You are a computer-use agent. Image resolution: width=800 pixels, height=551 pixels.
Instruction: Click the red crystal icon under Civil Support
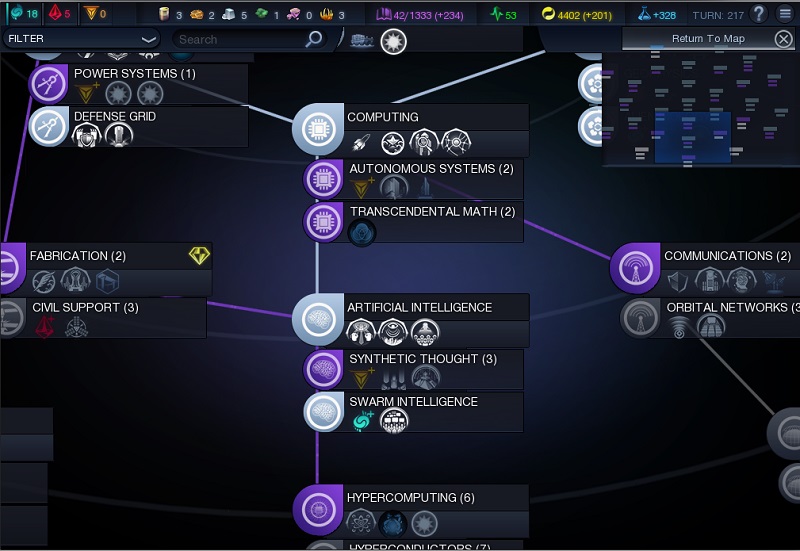[45, 327]
